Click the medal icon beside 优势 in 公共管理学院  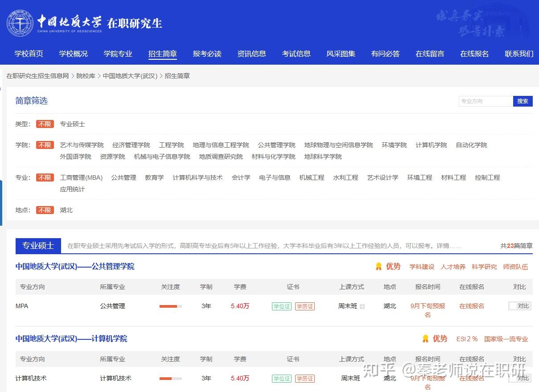click(x=379, y=266)
